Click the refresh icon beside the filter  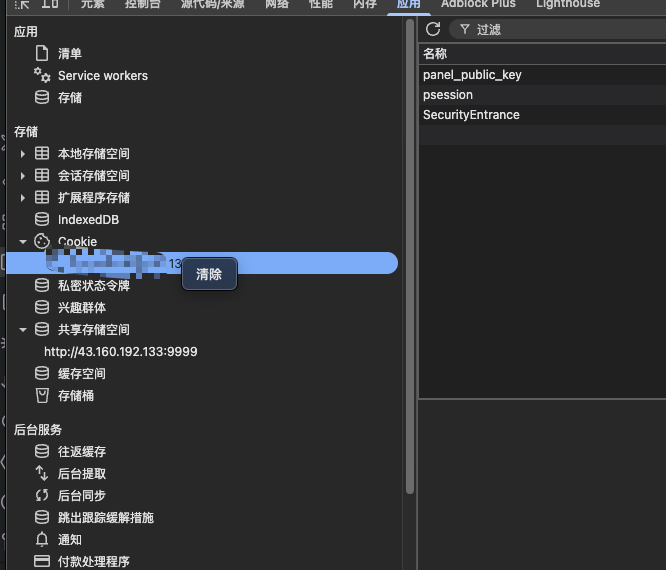click(433, 29)
